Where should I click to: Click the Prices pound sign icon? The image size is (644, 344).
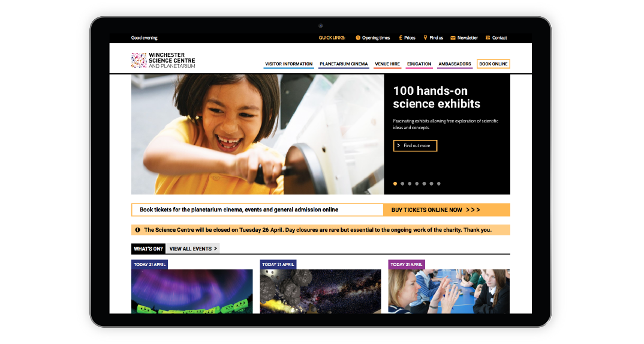(x=401, y=38)
